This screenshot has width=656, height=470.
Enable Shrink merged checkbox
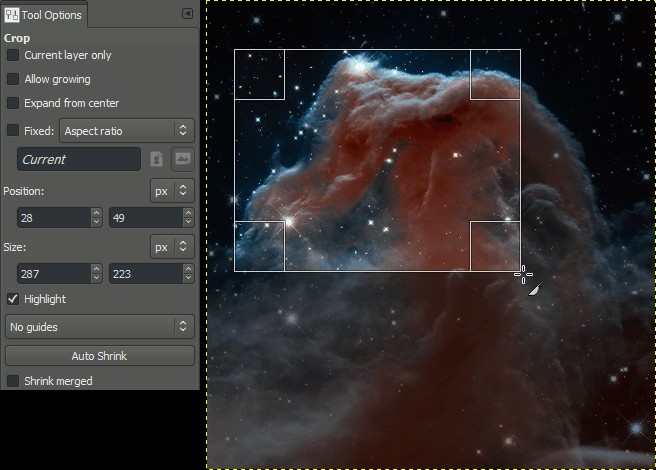[13, 381]
